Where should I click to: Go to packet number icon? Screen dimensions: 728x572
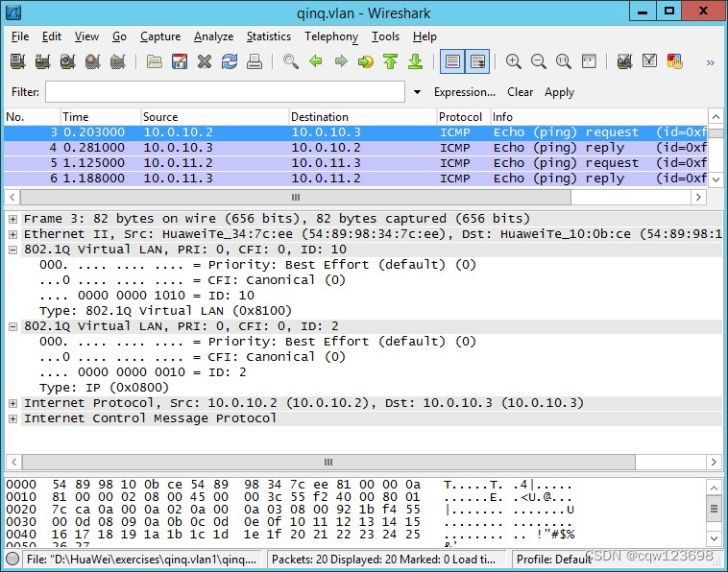366,61
